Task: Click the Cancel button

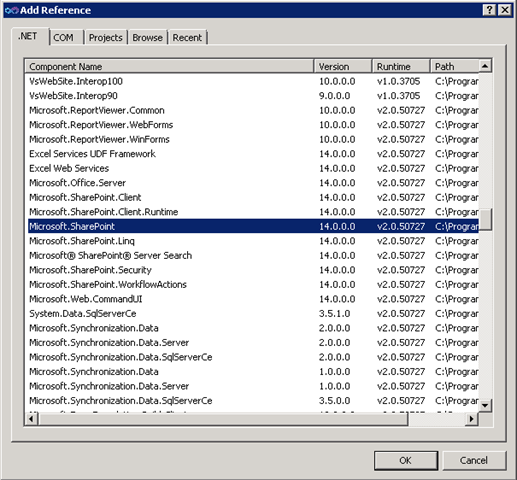Action: [474, 461]
